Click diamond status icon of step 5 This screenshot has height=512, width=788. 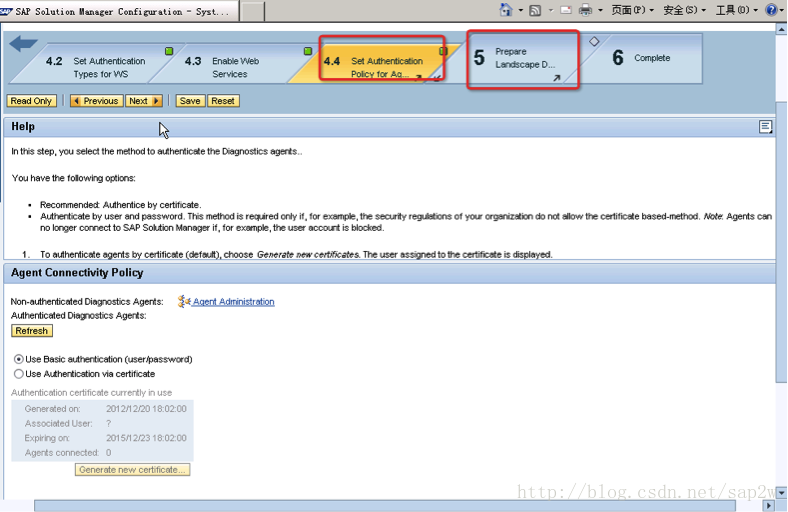594,42
